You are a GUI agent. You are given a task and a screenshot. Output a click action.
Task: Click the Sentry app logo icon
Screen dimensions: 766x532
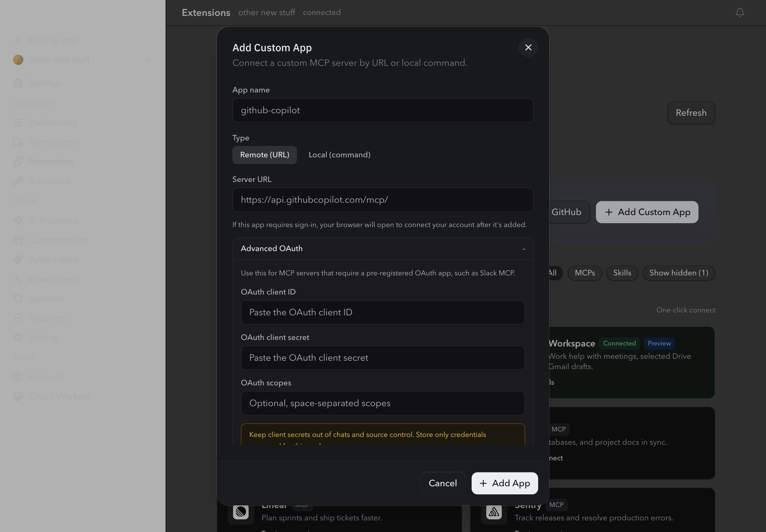[494, 512]
